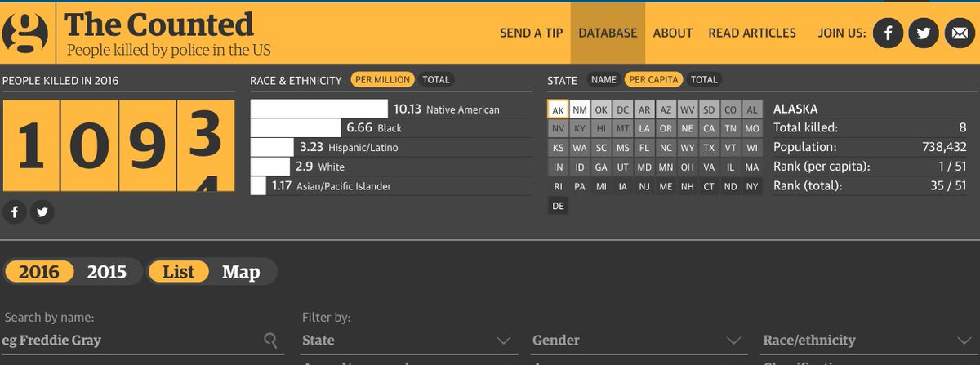Select the AK state tile
Screen dimensions: 980x365
[x=558, y=109]
